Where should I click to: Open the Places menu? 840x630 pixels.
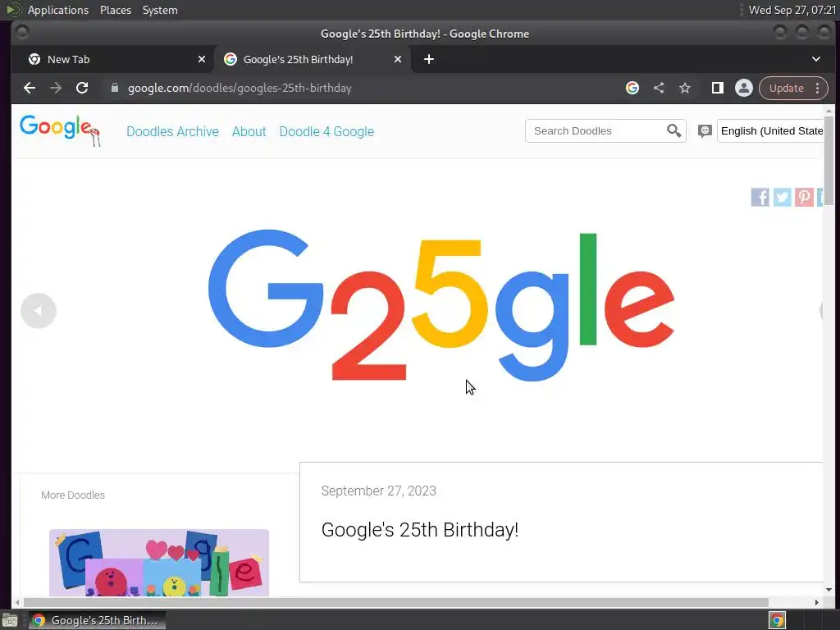[x=115, y=10]
